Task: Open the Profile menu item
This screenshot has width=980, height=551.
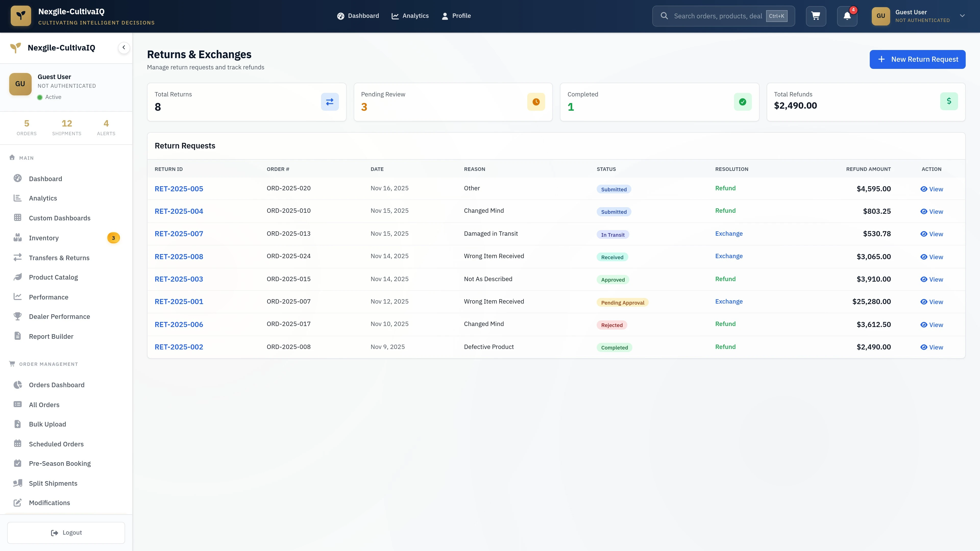Action: click(456, 16)
